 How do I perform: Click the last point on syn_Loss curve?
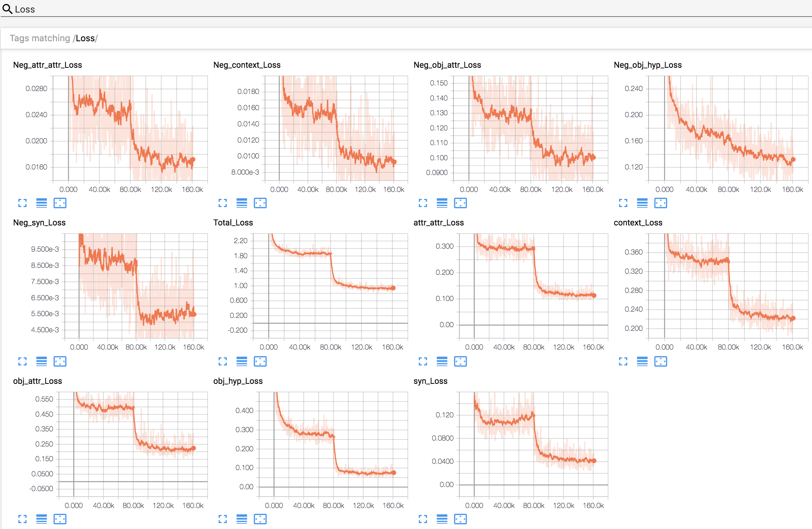tap(594, 460)
